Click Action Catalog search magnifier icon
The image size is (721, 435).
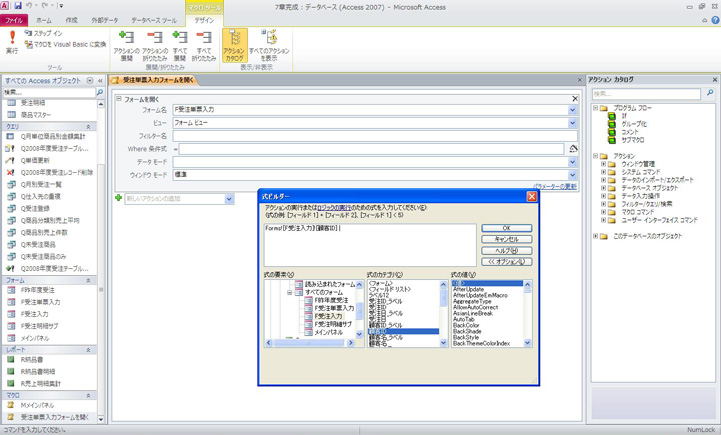point(710,93)
